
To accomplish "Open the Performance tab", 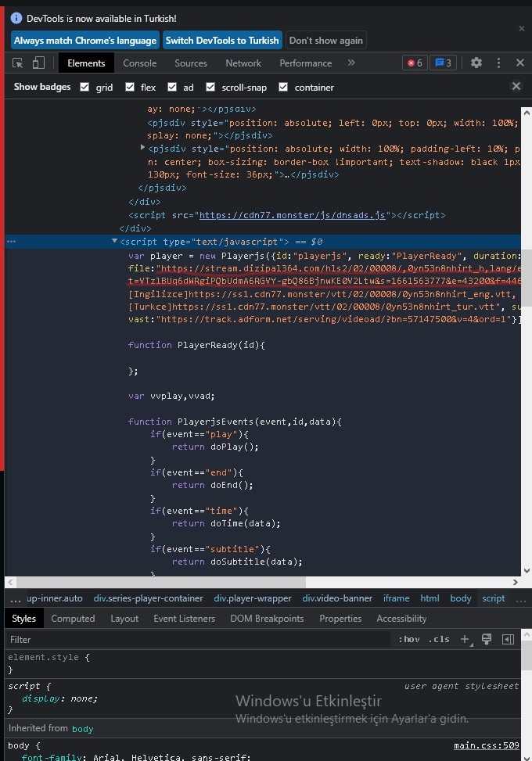I will click(x=305, y=63).
